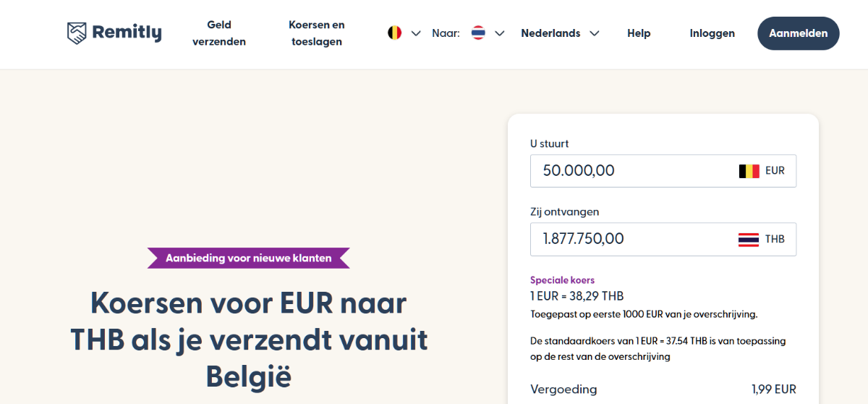Viewport: 868px width, 404px height.
Task: Click the Inloggen link
Action: 712,33
